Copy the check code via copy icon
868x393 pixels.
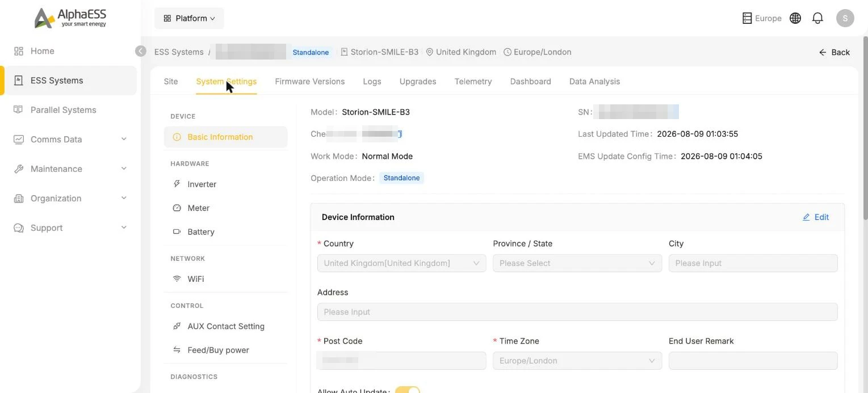point(400,134)
